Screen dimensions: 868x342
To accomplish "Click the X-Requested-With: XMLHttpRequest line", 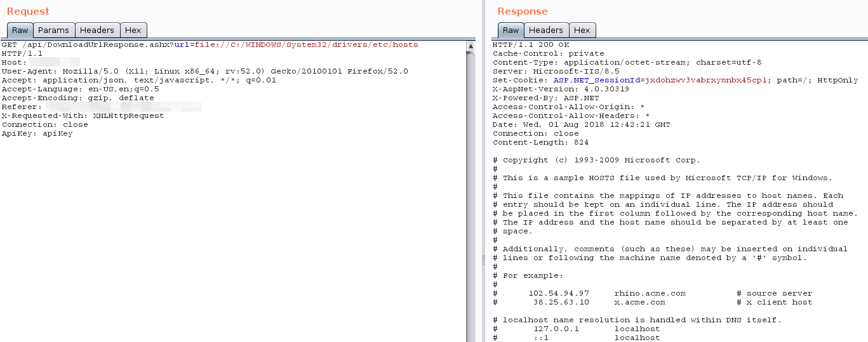I will 83,116.
